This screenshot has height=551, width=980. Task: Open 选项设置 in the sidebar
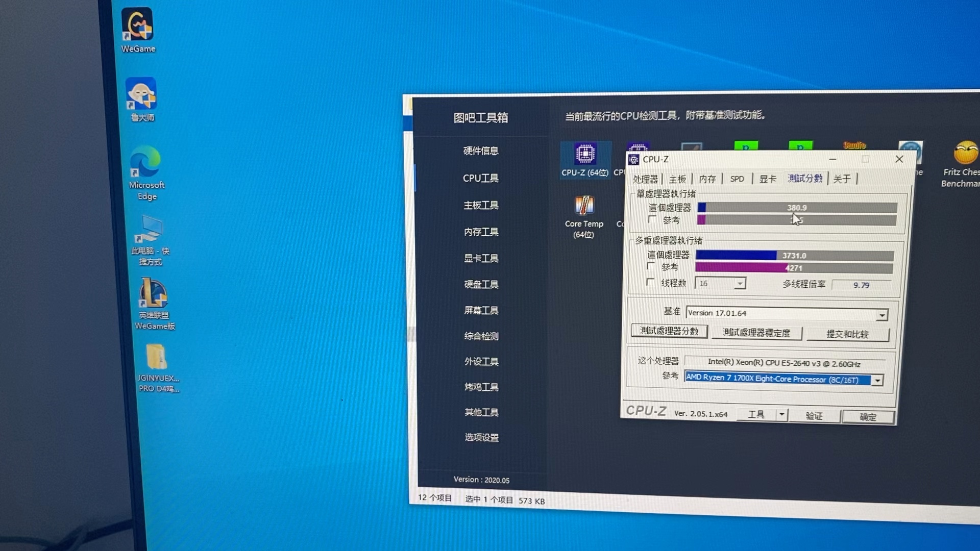(482, 437)
